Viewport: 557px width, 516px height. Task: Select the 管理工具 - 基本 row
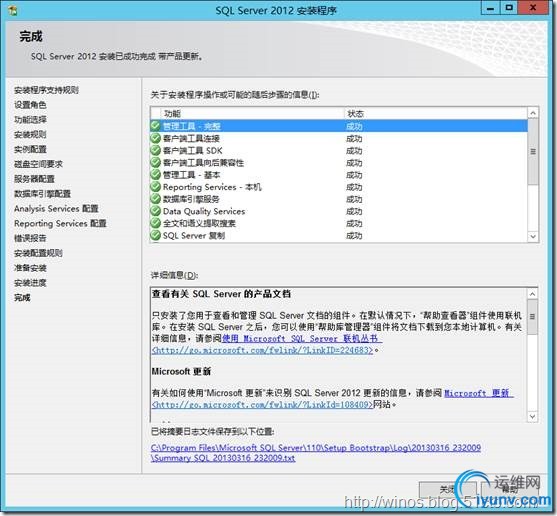[x=339, y=175]
